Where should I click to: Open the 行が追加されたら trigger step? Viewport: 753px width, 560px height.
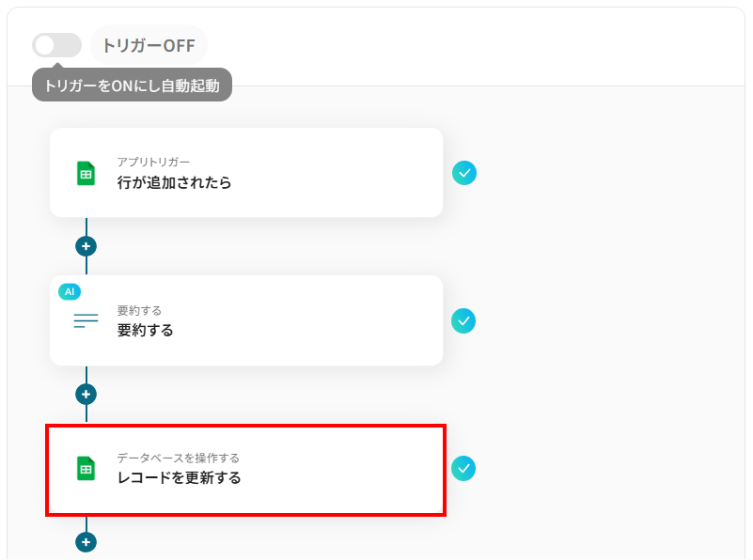[174, 182]
